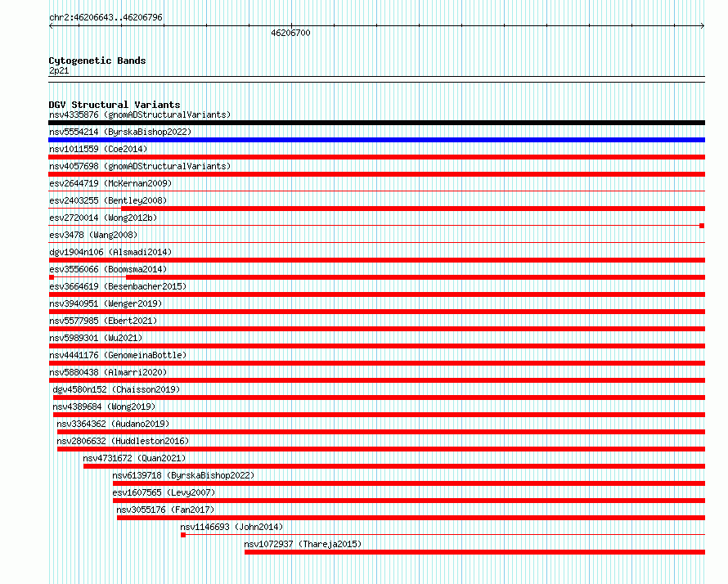Screen dimensions: 728x584
Task: Click the small red start block of esv3556066
Action: point(52,277)
